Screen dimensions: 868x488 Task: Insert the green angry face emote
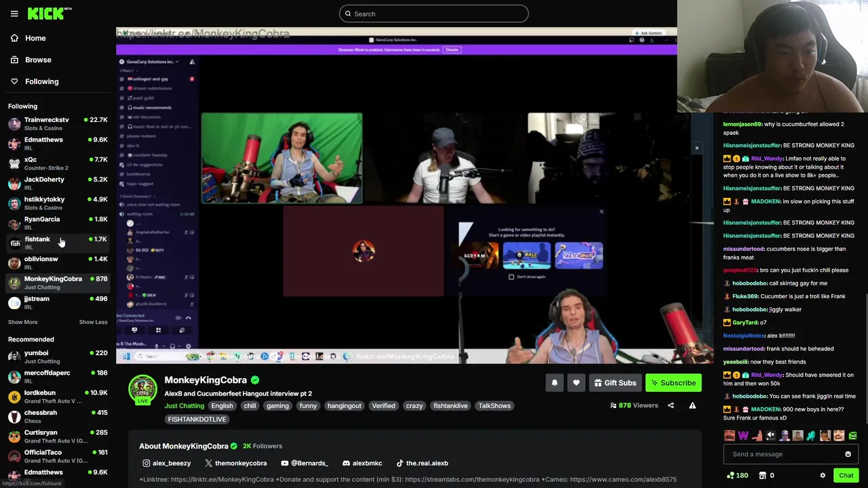point(852,436)
